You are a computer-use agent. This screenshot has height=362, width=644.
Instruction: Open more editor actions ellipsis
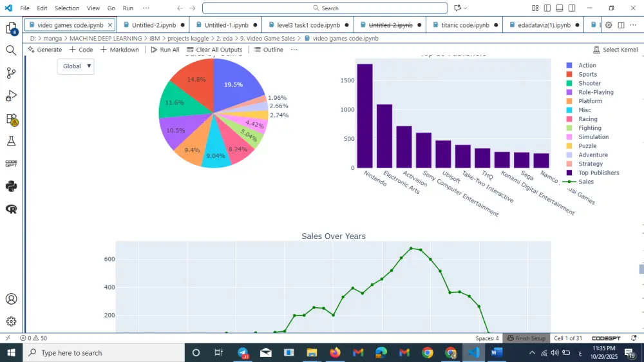click(633, 25)
